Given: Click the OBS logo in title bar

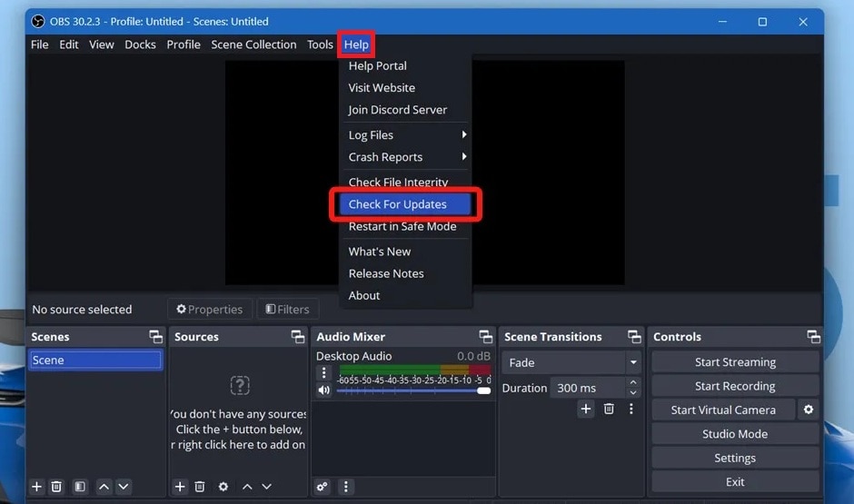Looking at the screenshot, I should click(38, 21).
